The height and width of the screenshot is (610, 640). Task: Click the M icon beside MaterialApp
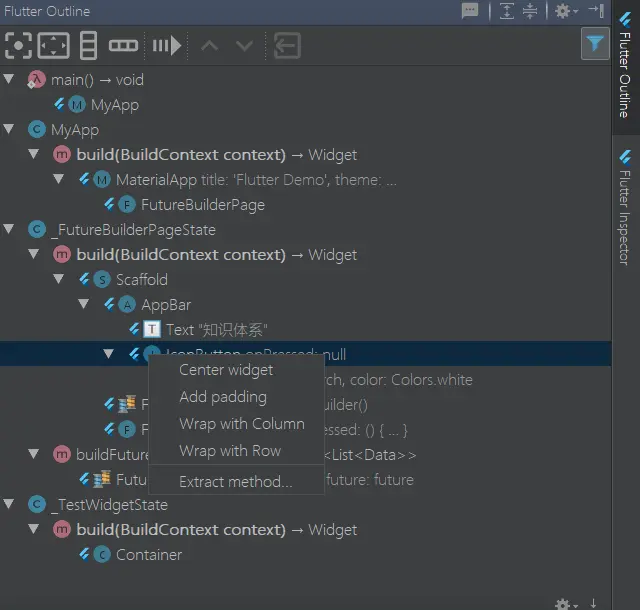click(102, 180)
